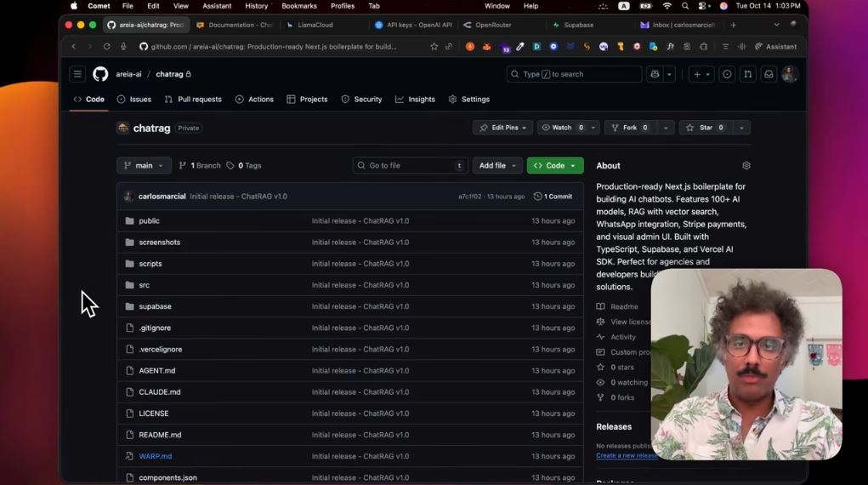Open the CLAUDE.md file
This screenshot has height=485, width=868.
coord(160,392)
